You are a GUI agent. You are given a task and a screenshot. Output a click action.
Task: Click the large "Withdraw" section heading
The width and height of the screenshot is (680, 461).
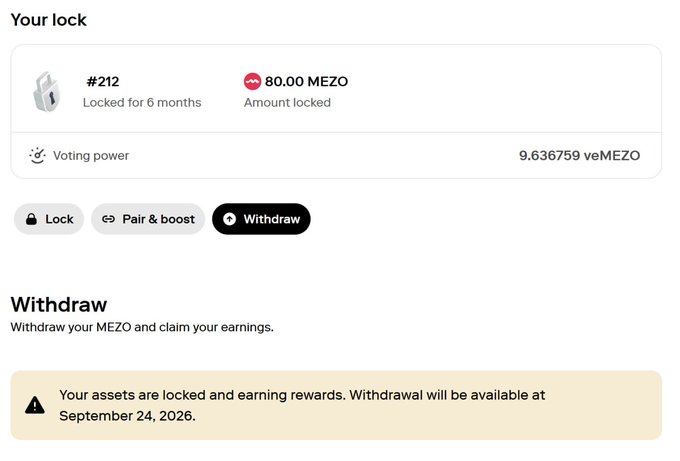point(58,304)
